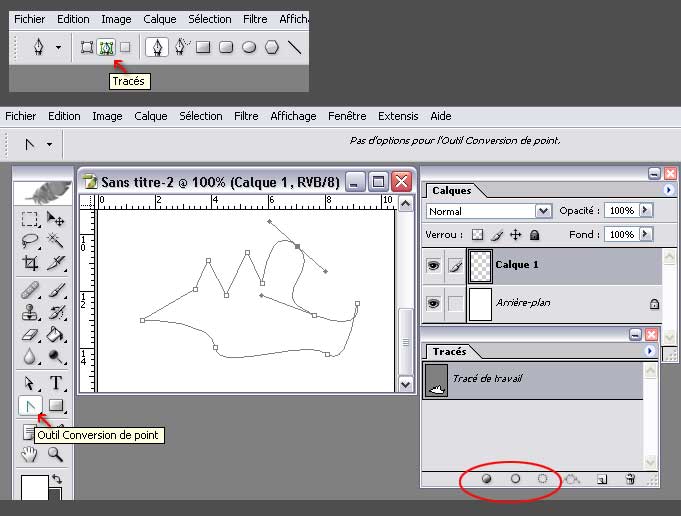Open the Opacité slider arrow
The height and width of the screenshot is (516, 681).
[645, 210]
